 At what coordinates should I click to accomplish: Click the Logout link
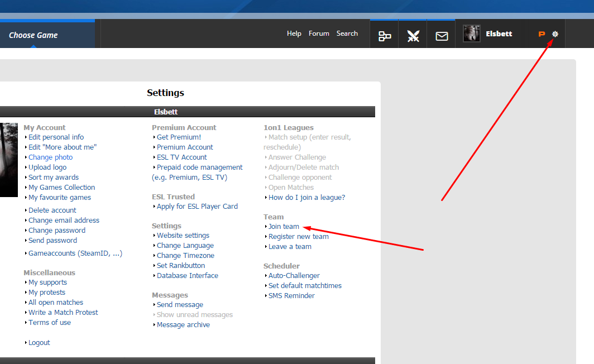pyautogui.click(x=39, y=343)
